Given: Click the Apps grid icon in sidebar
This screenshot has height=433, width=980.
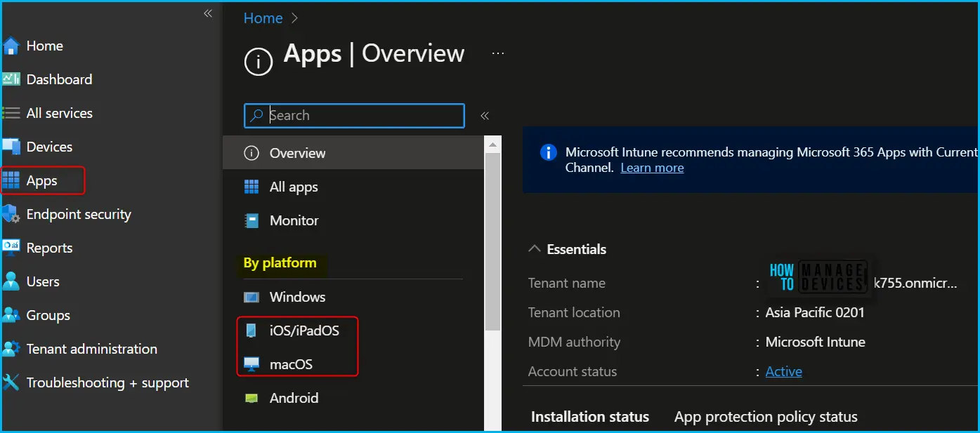Looking at the screenshot, I should point(11,181).
